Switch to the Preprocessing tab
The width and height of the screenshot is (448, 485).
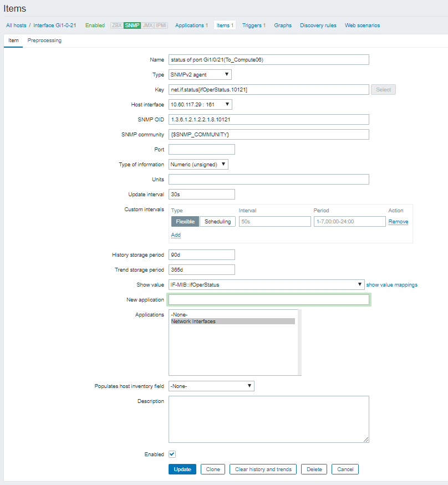(44, 40)
